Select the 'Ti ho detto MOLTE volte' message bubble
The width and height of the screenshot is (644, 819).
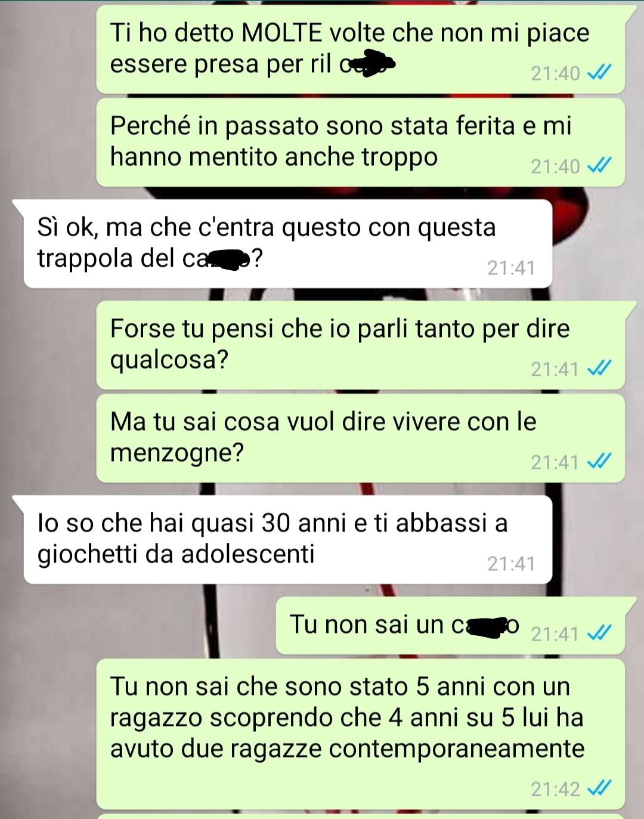point(361,50)
